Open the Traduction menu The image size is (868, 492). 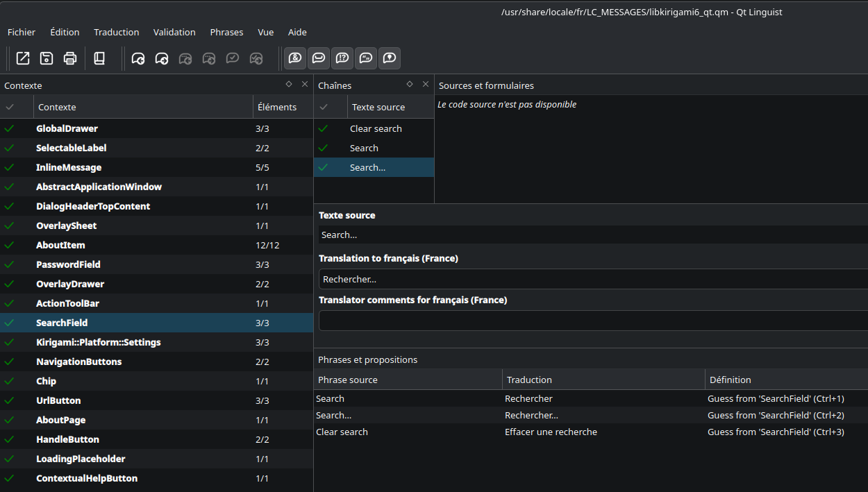click(116, 32)
